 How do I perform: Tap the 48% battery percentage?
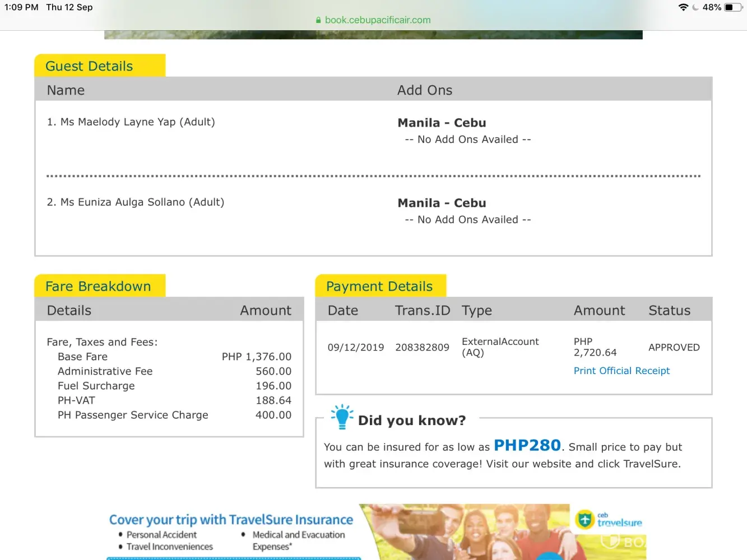point(712,7)
